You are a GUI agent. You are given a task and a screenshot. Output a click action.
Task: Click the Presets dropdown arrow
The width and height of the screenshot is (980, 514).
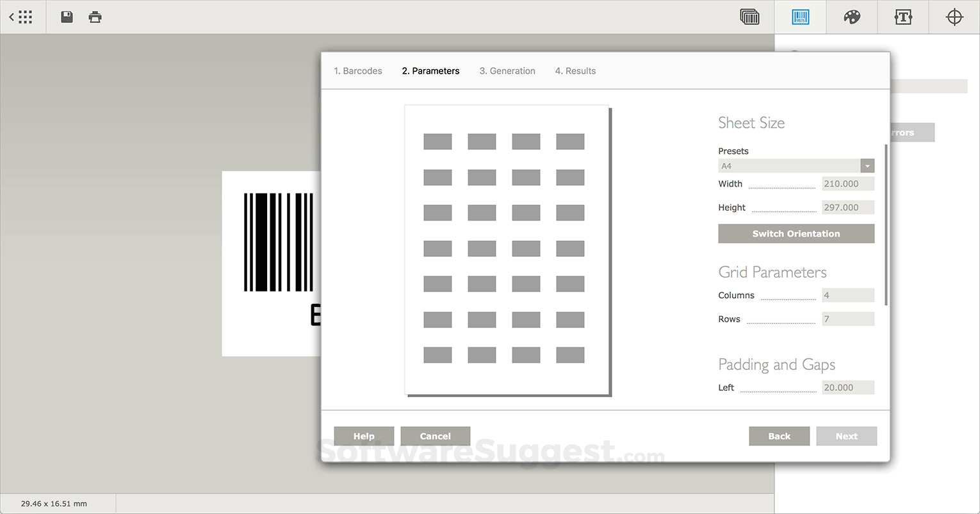pyautogui.click(x=868, y=165)
